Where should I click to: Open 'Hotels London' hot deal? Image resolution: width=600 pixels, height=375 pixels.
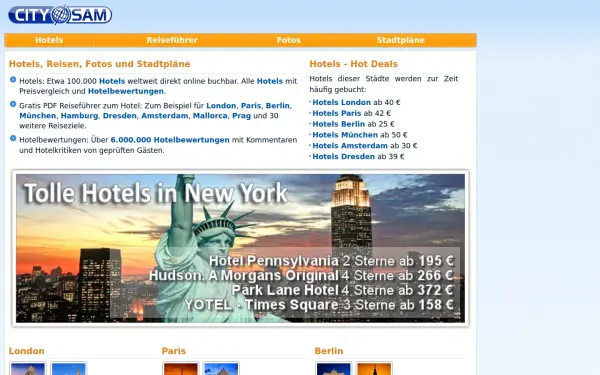pyautogui.click(x=341, y=103)
